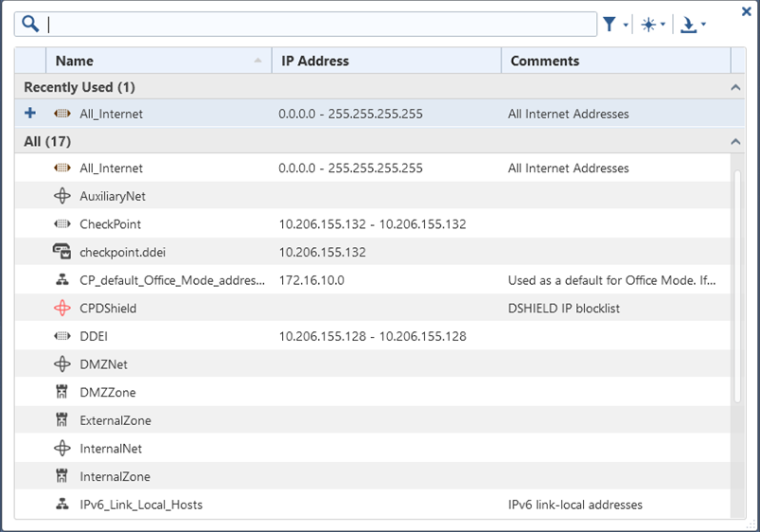Close the object picker window
The image size is (760, 532).
pos(747,11)
